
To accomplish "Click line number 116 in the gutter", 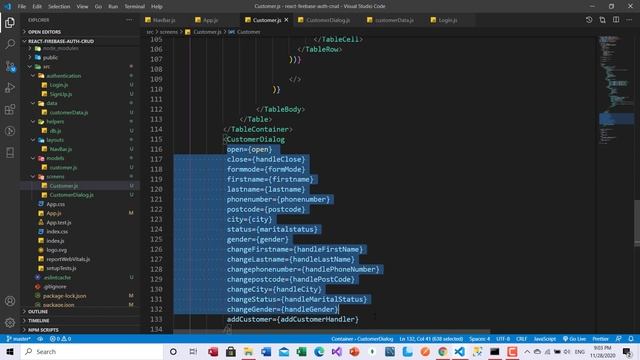I will click(156, 149).
